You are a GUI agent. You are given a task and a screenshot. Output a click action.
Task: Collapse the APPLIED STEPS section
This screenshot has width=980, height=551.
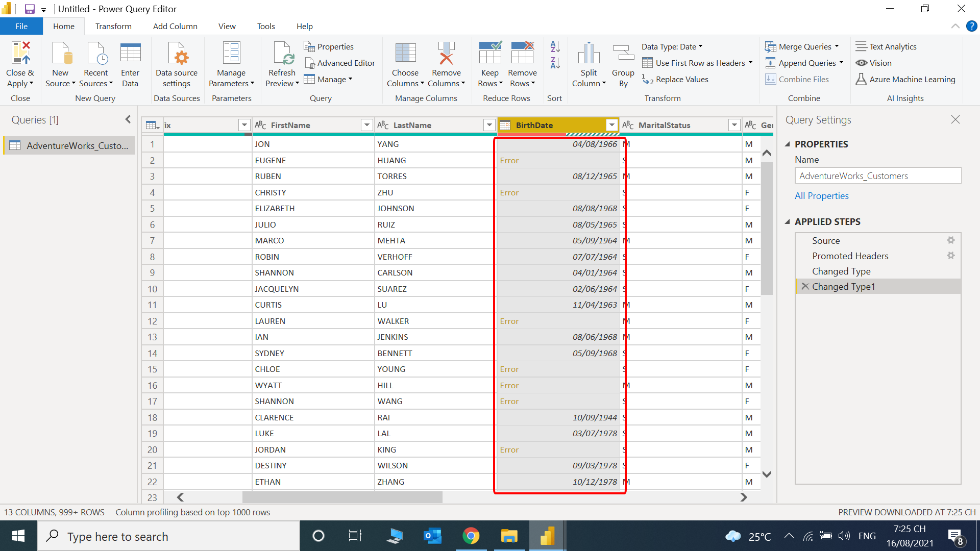(x=787, y=222)
